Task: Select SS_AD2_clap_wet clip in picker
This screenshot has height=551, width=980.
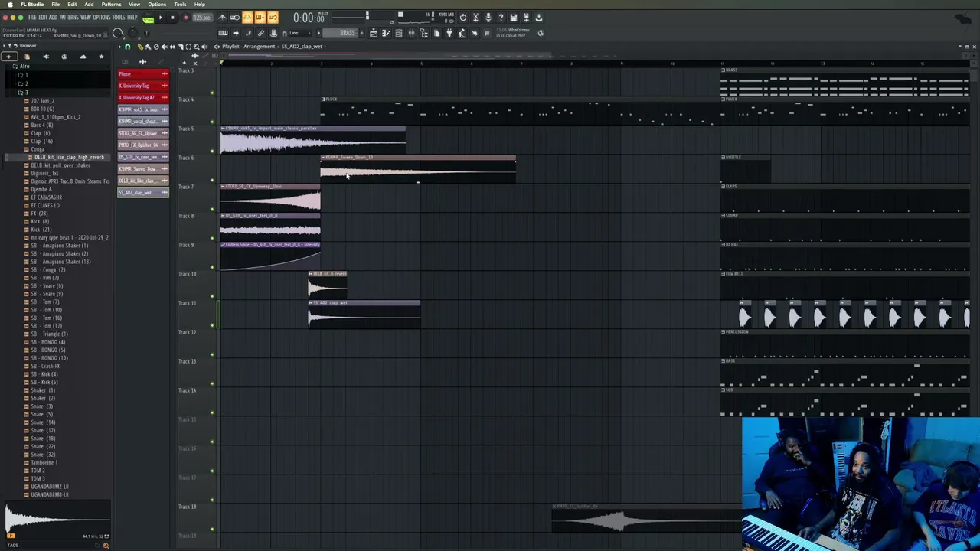Action: [142, 193]
